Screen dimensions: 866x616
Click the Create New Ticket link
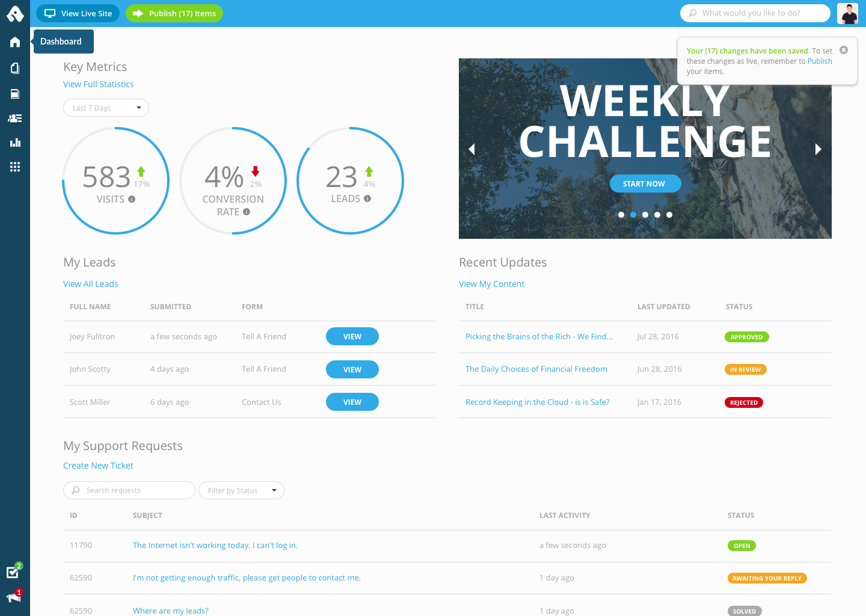tap(98, 466)
